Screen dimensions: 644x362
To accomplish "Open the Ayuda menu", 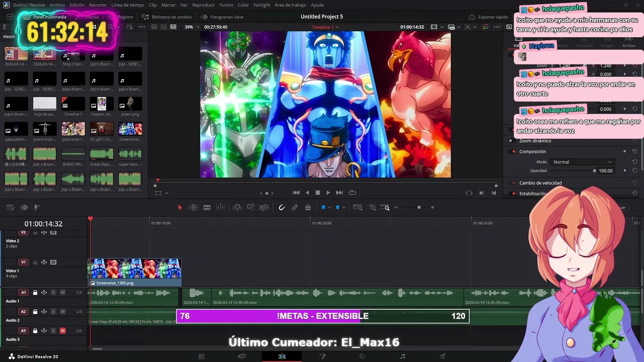I will pos(317,5).
